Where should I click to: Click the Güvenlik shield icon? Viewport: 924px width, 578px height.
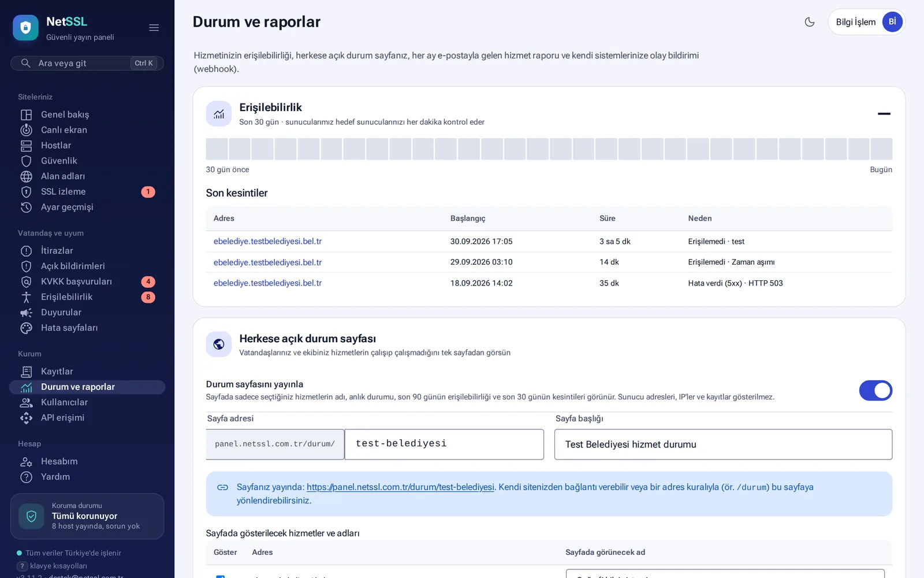(x=27, y=161)
